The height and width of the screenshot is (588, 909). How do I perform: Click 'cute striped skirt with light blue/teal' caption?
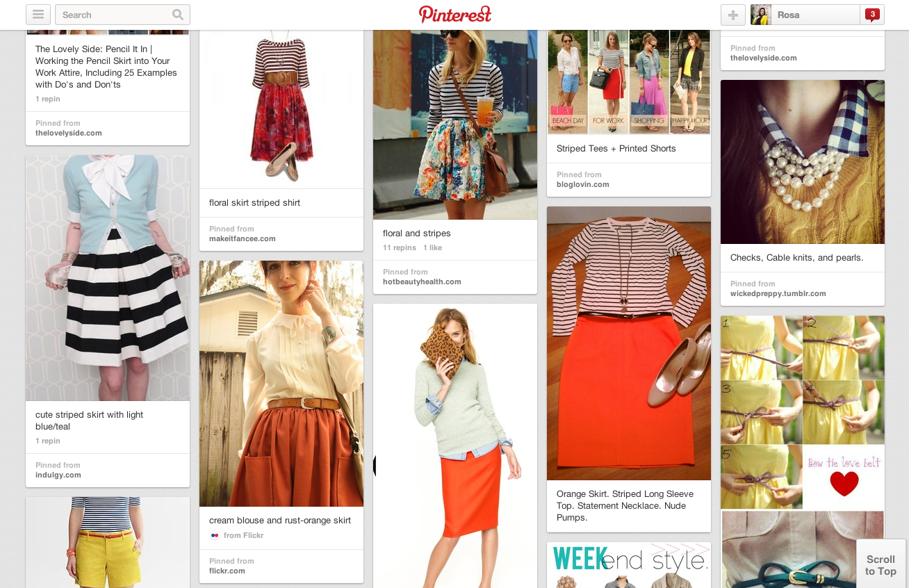point(90,420)
